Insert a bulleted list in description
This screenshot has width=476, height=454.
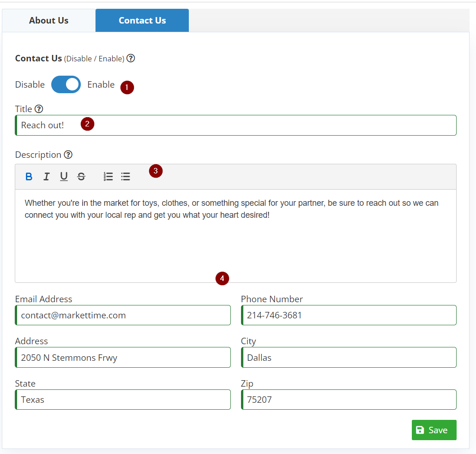(126, 177)
